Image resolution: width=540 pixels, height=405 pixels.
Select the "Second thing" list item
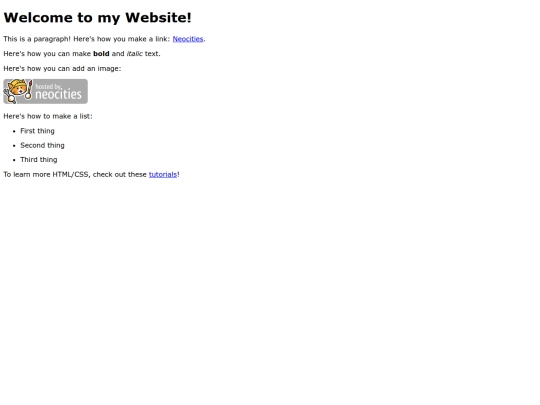42,145
